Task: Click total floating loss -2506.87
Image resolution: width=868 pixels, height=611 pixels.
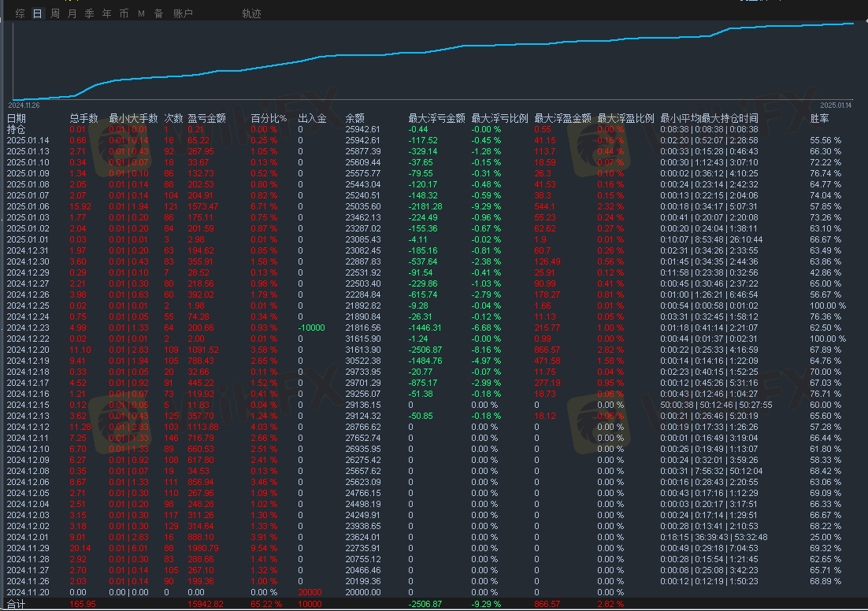Action: [425, 604]
